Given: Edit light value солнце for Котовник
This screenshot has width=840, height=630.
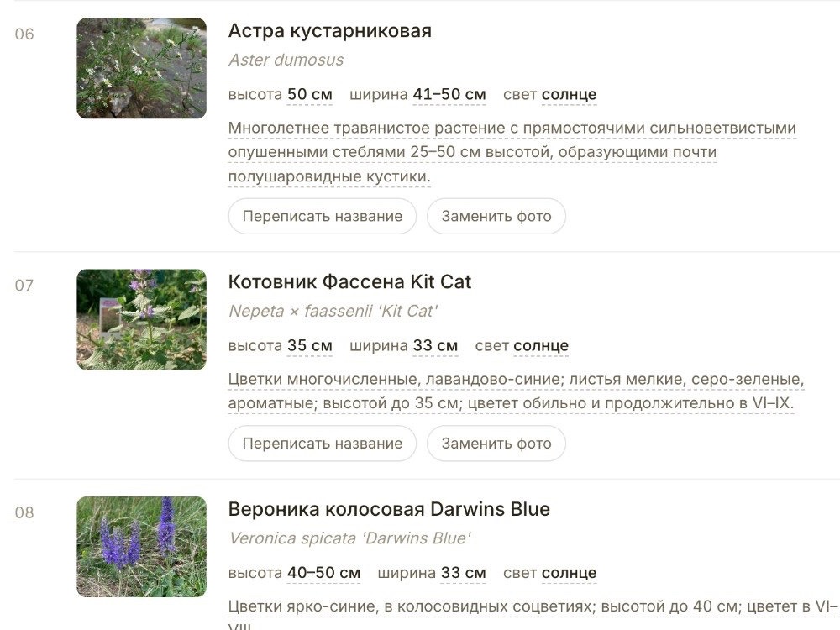Looking at the screenshot, I should point(541,345).
